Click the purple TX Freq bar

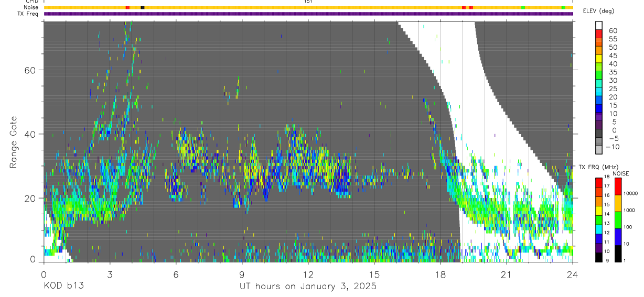point(308,14)
